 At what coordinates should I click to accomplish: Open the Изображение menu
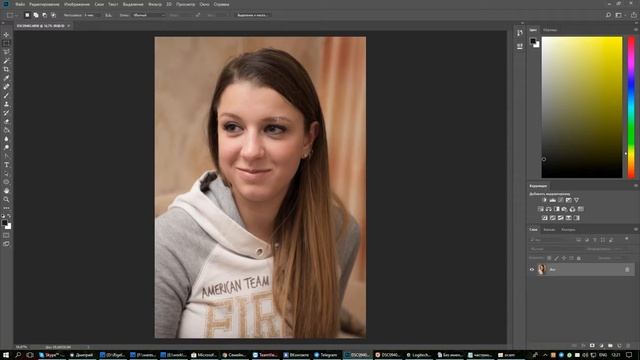(x=77, y=4)
